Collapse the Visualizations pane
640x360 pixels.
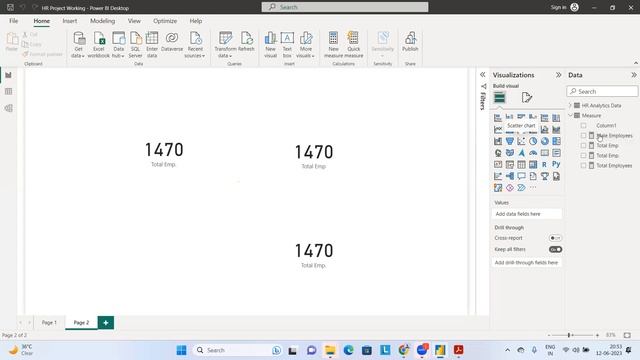558,75
